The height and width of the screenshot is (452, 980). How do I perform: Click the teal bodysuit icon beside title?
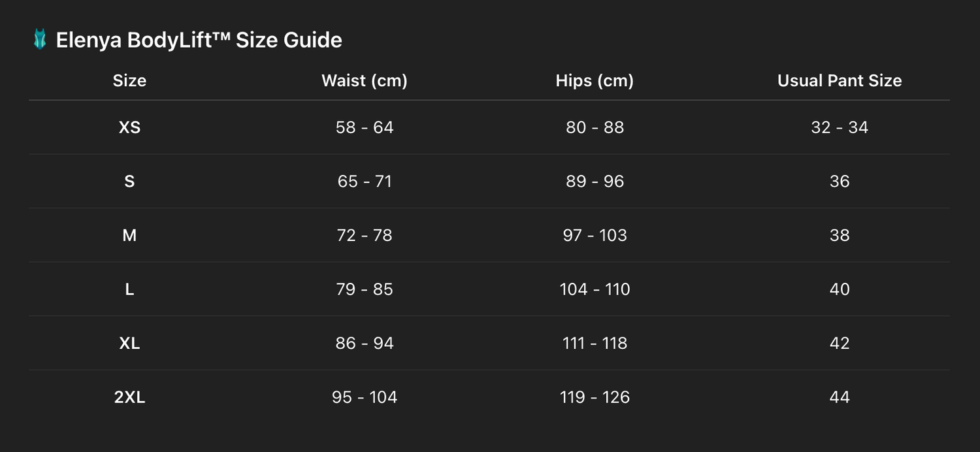coord(40,40)
